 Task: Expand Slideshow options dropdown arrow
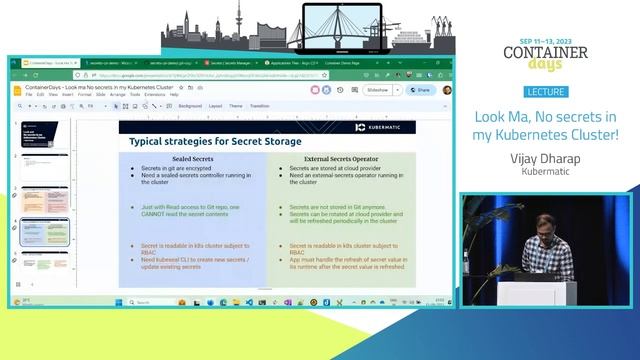397,90
